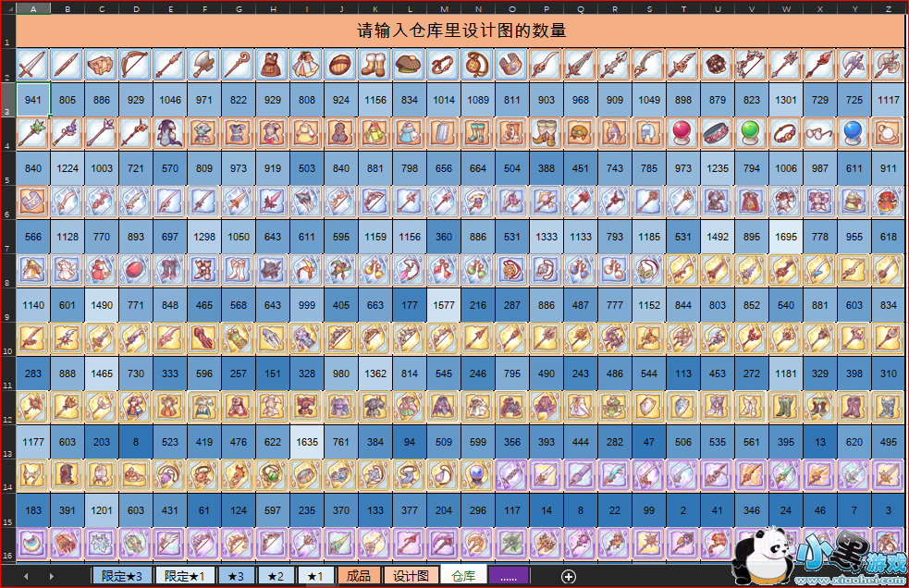Select column header Z
Image resolution: width=909 pixels, height=588 pixels.
tap(888, 8)
